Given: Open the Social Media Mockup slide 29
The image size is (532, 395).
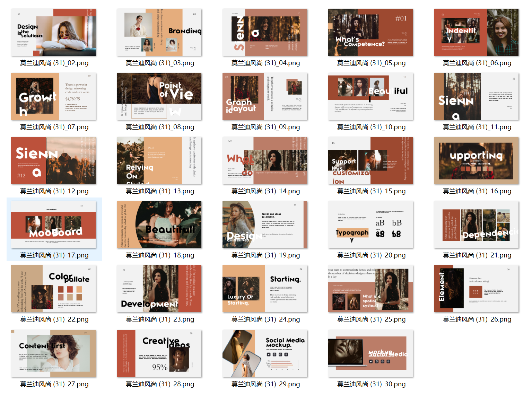Looking at the screenshot, I should 265,353.
